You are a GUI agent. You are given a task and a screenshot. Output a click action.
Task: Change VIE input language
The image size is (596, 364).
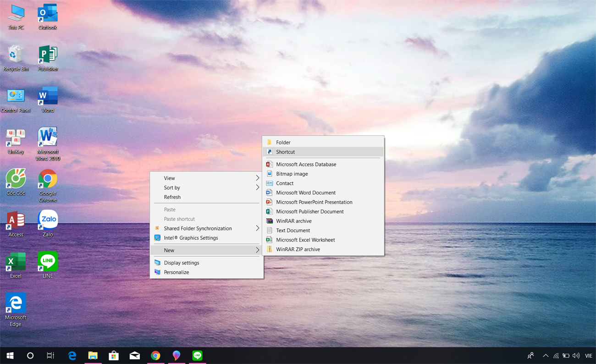[x=589, y=355]
